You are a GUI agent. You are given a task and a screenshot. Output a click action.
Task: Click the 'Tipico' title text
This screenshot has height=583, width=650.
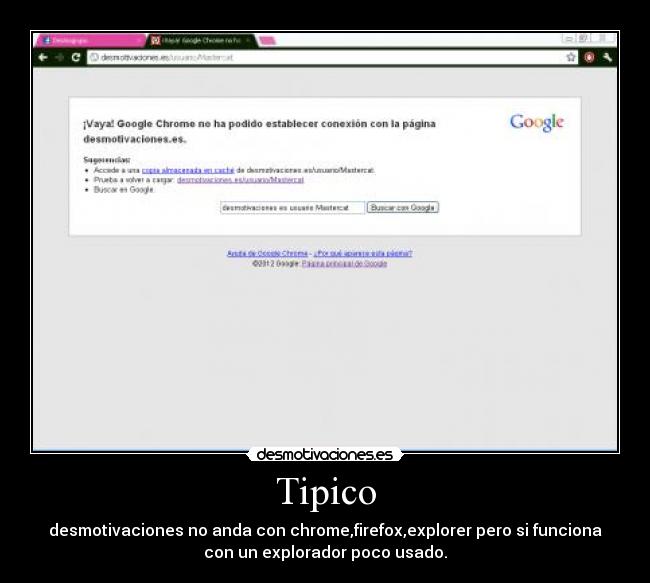click(x=327, y=492)
